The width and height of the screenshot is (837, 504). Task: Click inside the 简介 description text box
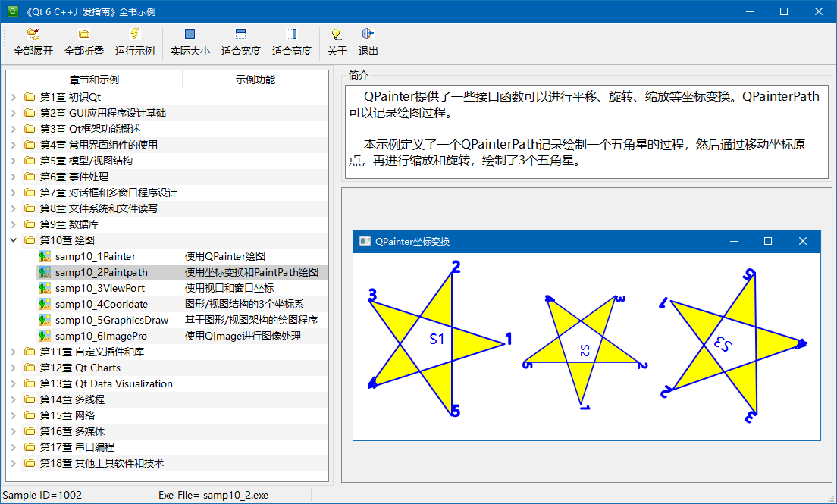point(587,132)
